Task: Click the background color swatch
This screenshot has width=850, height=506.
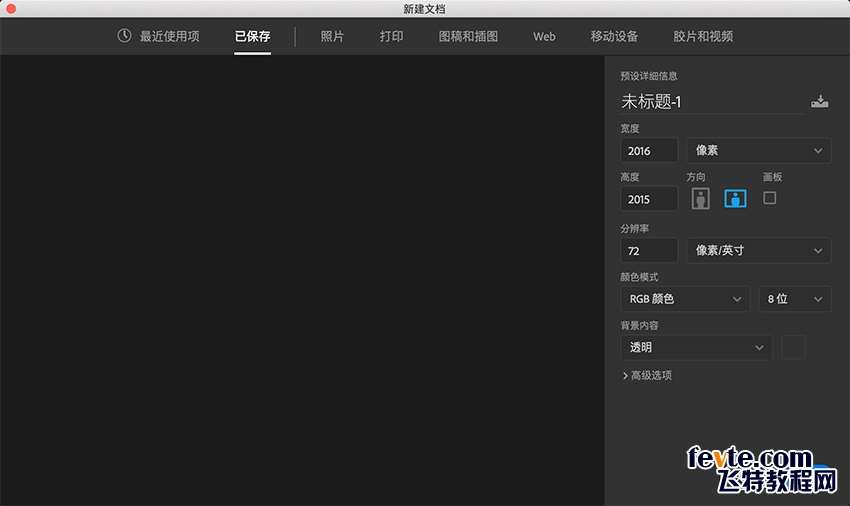Action: click(793, 348)
